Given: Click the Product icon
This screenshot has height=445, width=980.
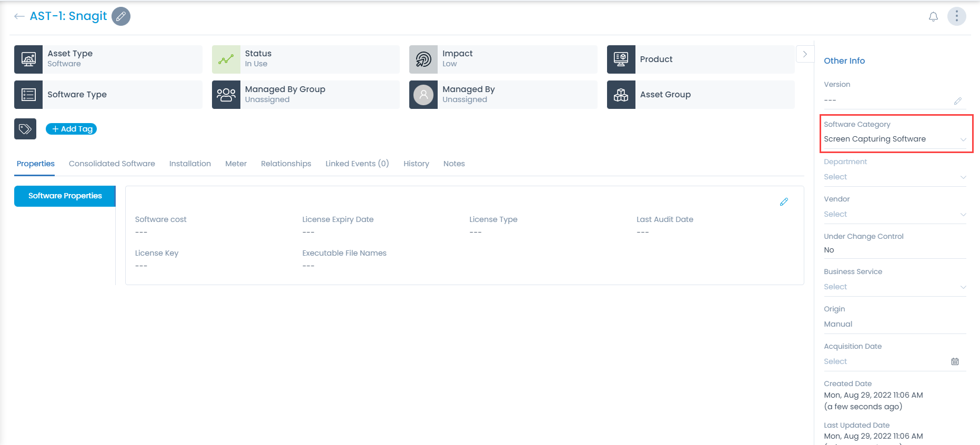Looking at the screenshot, I should (x=621, y=59).
